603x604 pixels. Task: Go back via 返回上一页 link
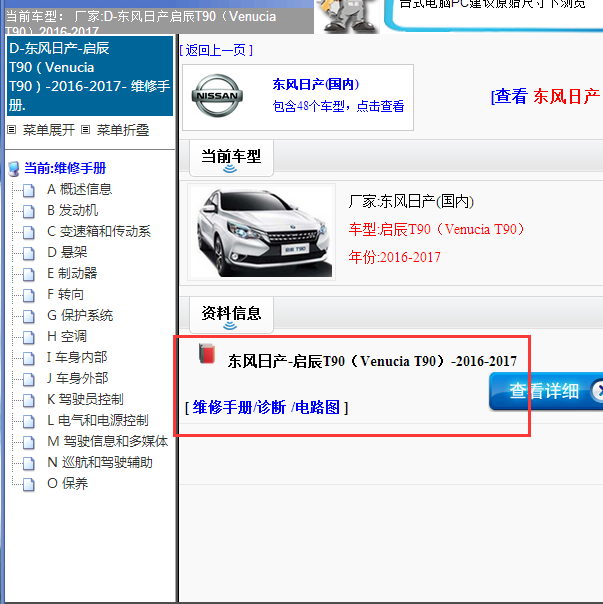(x=216, y=50)
